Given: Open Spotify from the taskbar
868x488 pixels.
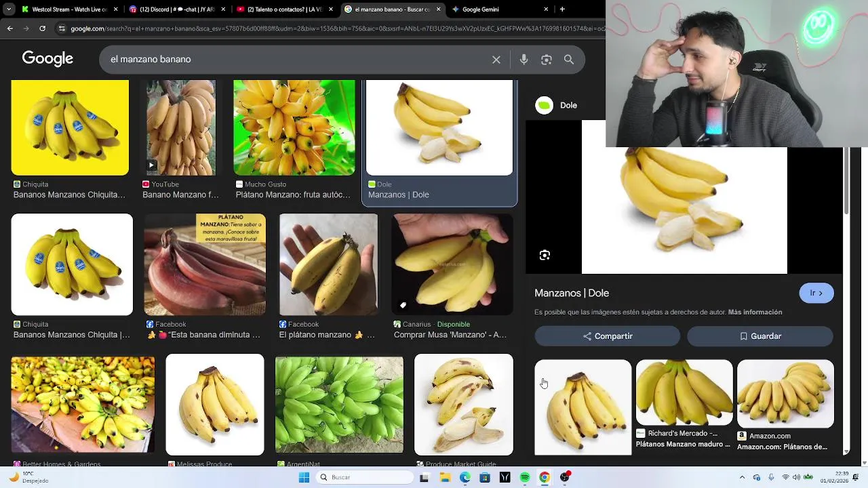Looking at the screenshot, I should coord(525,477).
